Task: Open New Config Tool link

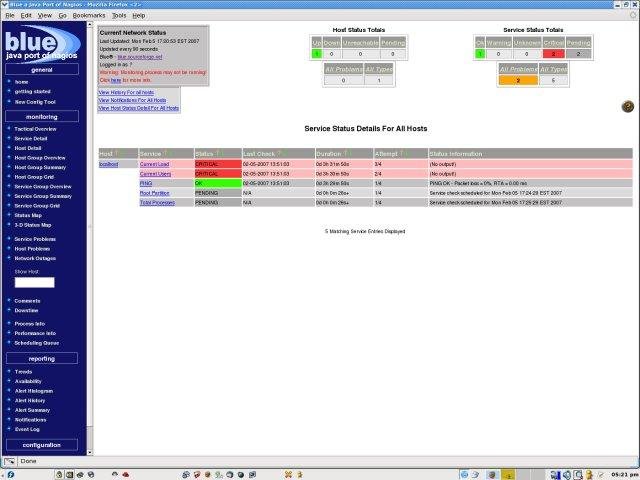Action: (x=35, y=102)
